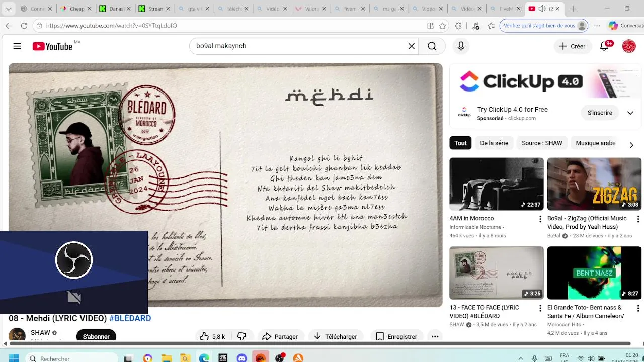Image resolution: width=644 pixels, height=362 pixels.
Task: Click the Vérifiez qu'il s'agit bien de vous button
Action: 544,26
